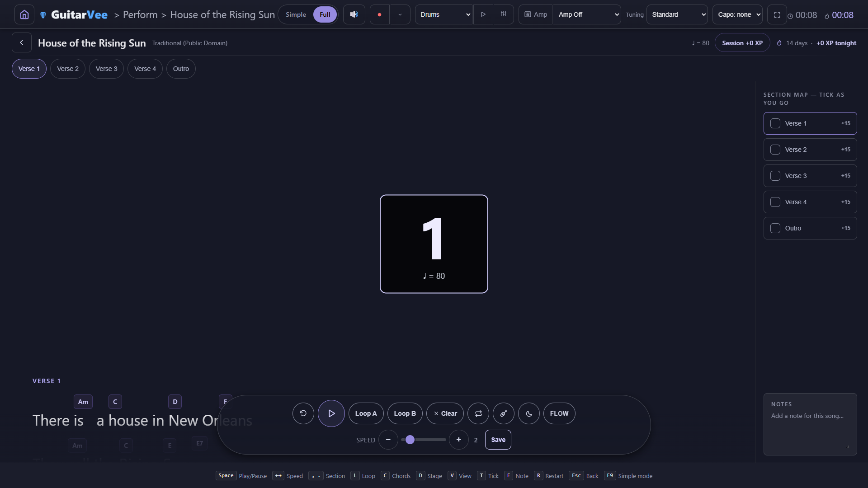Open the Session +0 XP pill
868x488 pixels.
point(742,43)
